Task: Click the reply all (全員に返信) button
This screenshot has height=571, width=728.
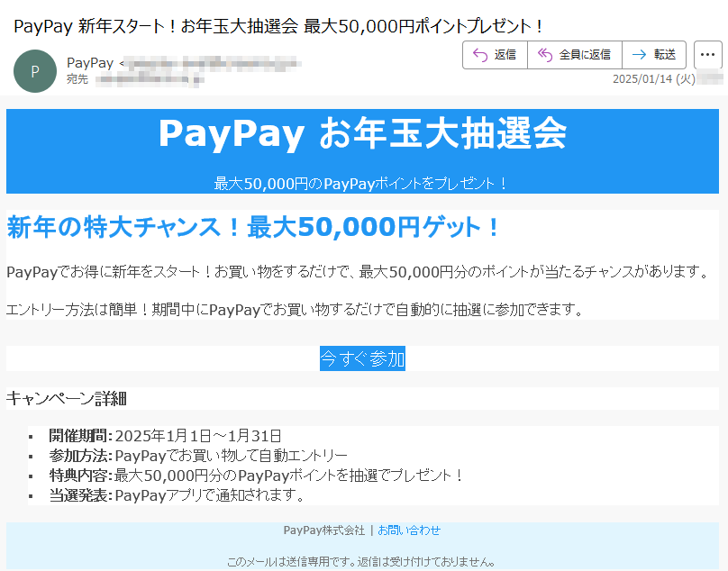Action: point(574,55)
